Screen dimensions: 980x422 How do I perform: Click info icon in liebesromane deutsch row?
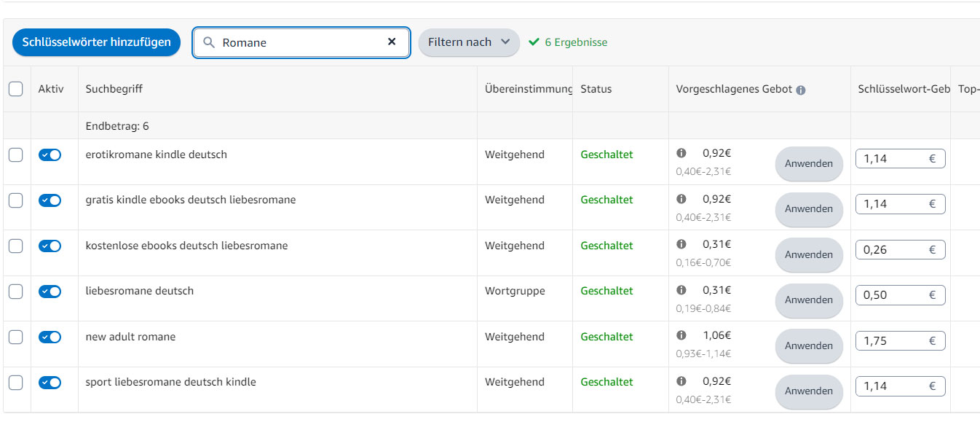(x=681, y=289)
